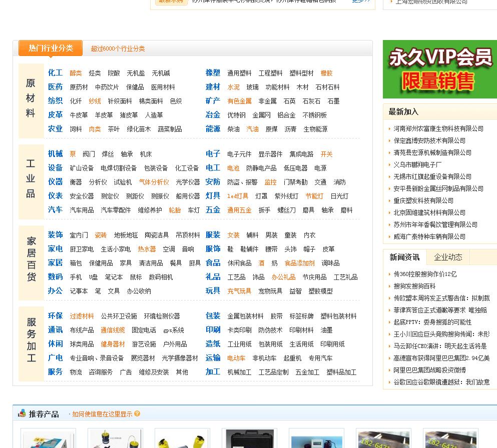Open the 装饰 category link
Viewport: 497px width, 448px height.
click(55, 235)
